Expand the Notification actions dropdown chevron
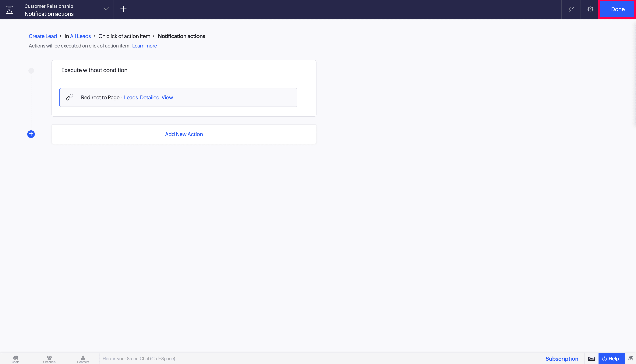636x364 pixels. [x=106, y=9]
